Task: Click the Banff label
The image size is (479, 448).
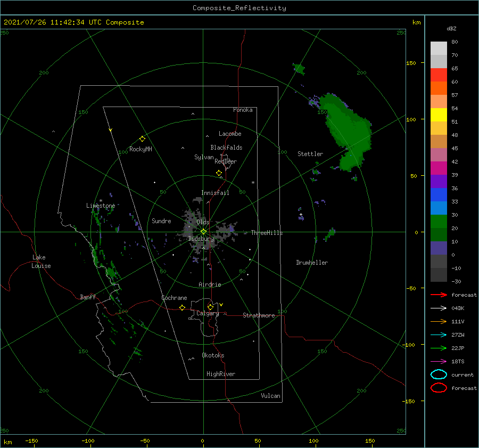Action: pyautogui.click(x=88, y=297)
